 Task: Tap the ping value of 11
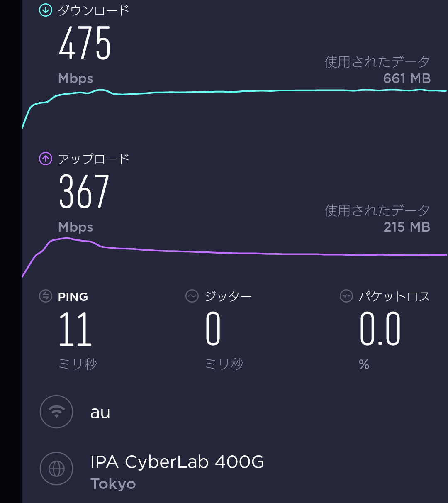click(x=75, y=329)
